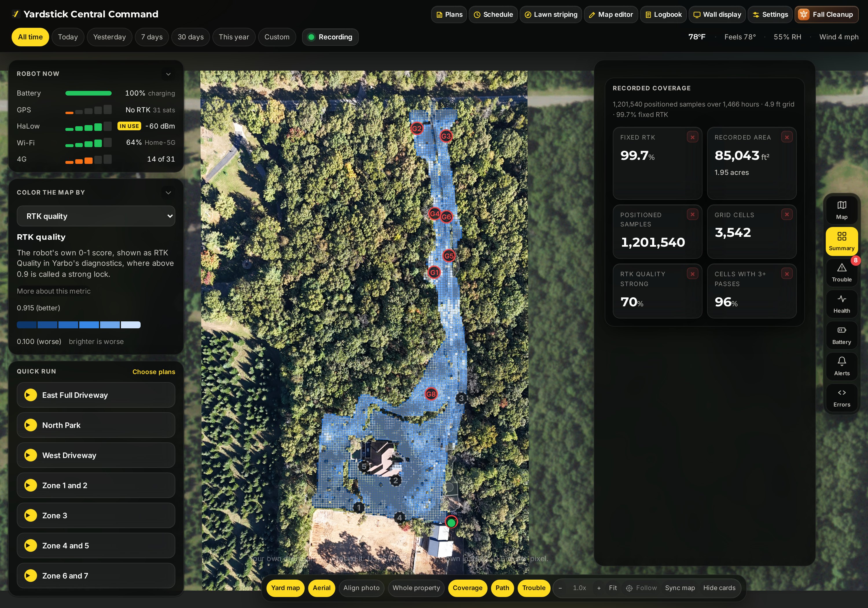The height and width of the screenshot is (608, 868).
Task: Open the Trouble panel with badge 8
Action: pos(842,272)
